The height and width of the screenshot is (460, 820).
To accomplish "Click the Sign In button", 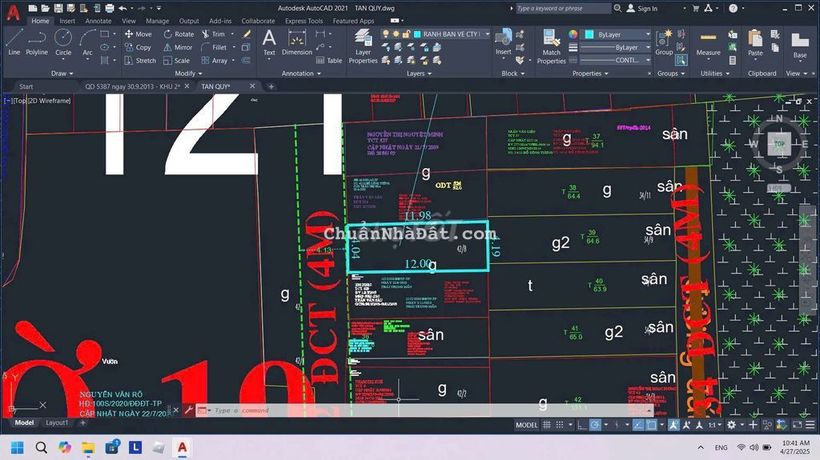I will click(x=642, y=8).
